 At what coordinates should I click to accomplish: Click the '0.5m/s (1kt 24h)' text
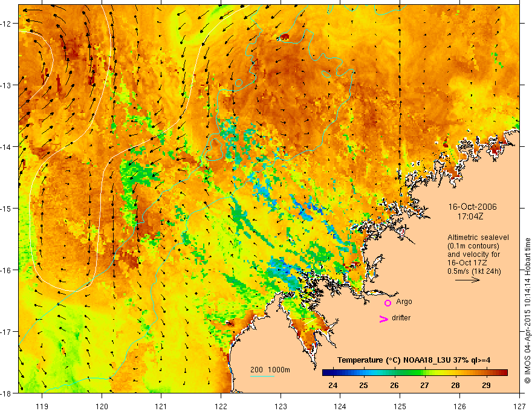(x=474, y=271)
